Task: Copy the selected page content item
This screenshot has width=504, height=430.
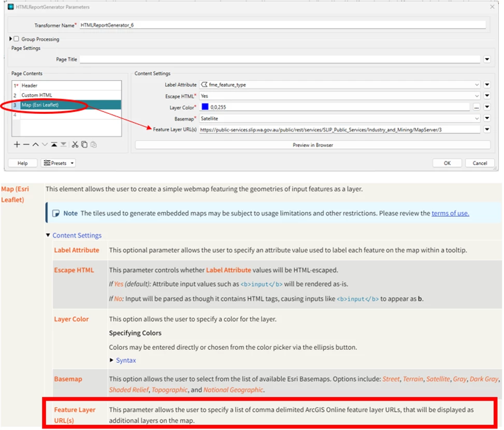Action: pos(84,145)
